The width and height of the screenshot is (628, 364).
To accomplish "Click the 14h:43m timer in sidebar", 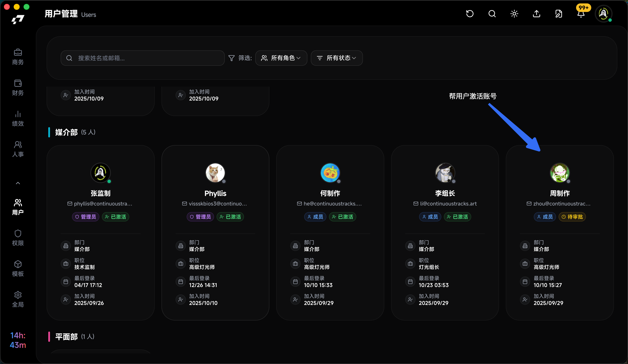I will (18, 340).
